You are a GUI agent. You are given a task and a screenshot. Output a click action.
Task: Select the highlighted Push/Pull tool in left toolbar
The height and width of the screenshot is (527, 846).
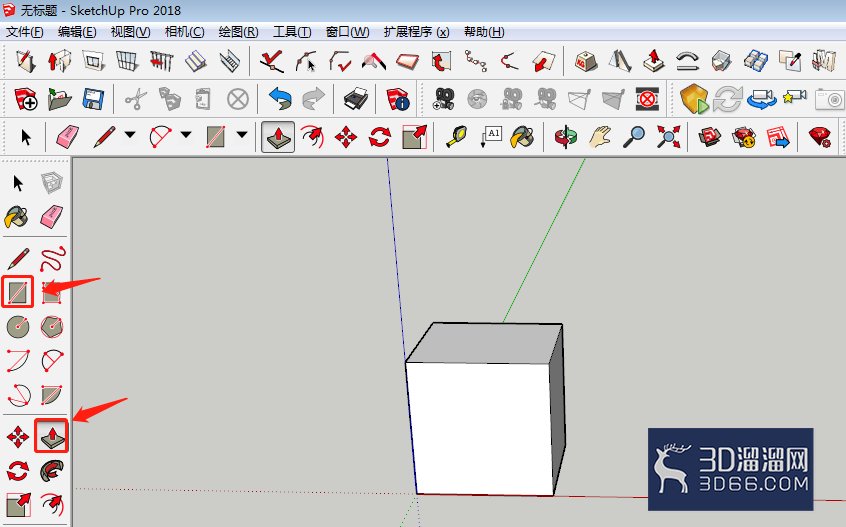(51, 435)
